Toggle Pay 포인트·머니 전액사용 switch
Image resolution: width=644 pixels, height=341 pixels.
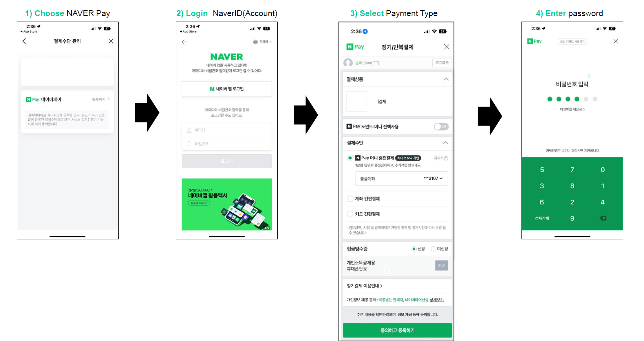pos(441,126)
